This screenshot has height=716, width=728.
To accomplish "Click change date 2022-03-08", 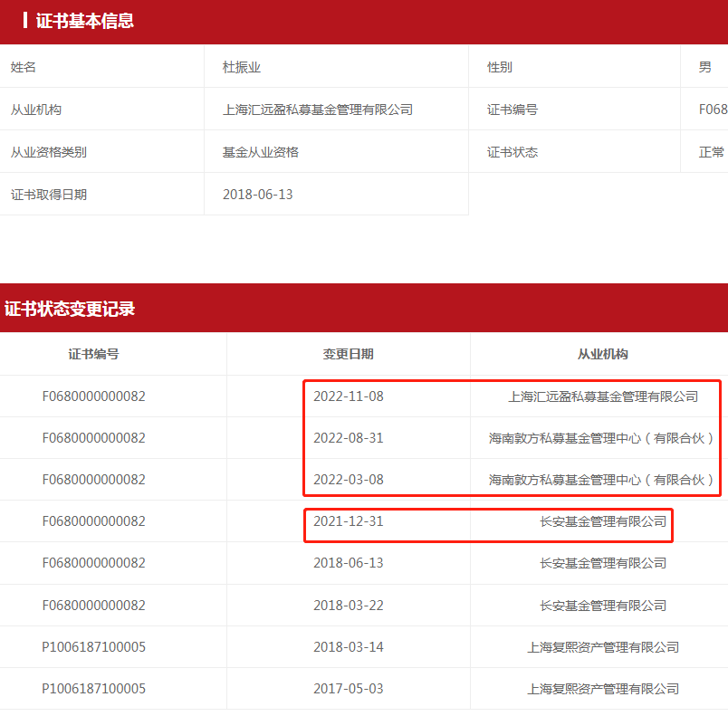I will click(x=349, y=480).
